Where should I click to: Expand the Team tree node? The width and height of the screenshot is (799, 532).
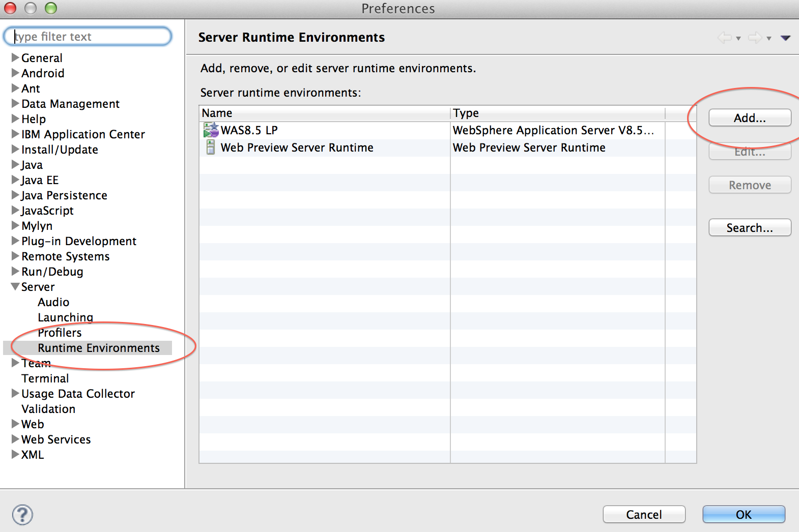[x=15, y=363]
